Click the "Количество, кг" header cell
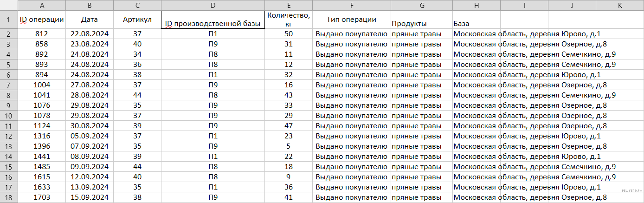644x203 pixels. point(288,20)
